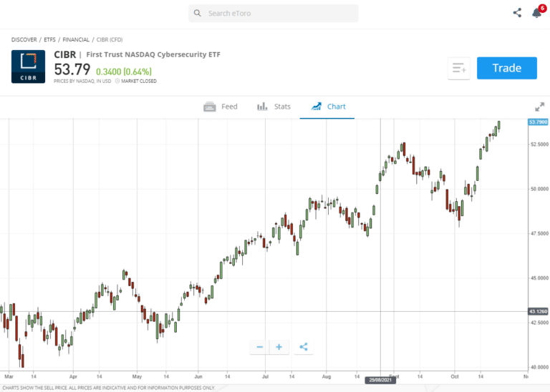Share the chart via chart share icon

(x=304, y=347)
